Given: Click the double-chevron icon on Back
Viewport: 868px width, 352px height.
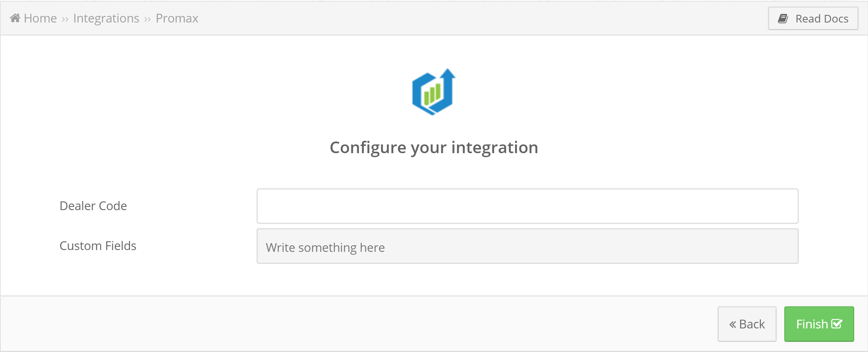Looking at the screenshot, I should click(x=732, y=324).
